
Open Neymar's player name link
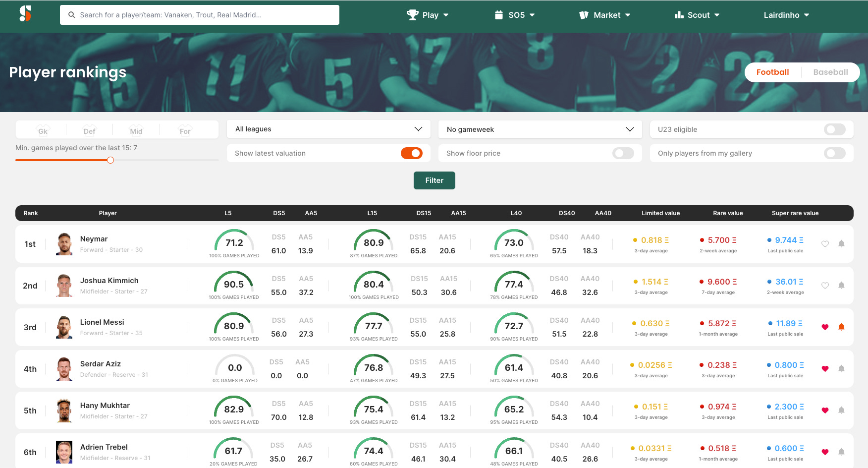pyautogui.click(x=94, y=239)
